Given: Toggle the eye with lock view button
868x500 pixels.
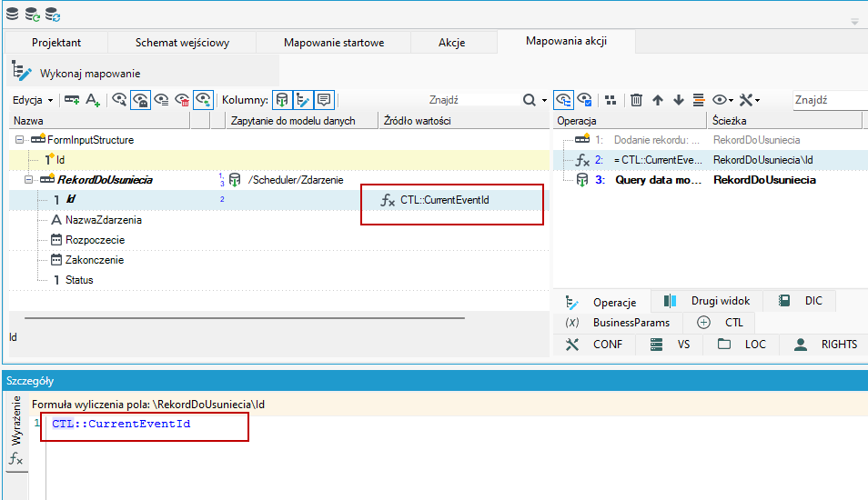Looking at the screenshot, I should tap(141, 100).
